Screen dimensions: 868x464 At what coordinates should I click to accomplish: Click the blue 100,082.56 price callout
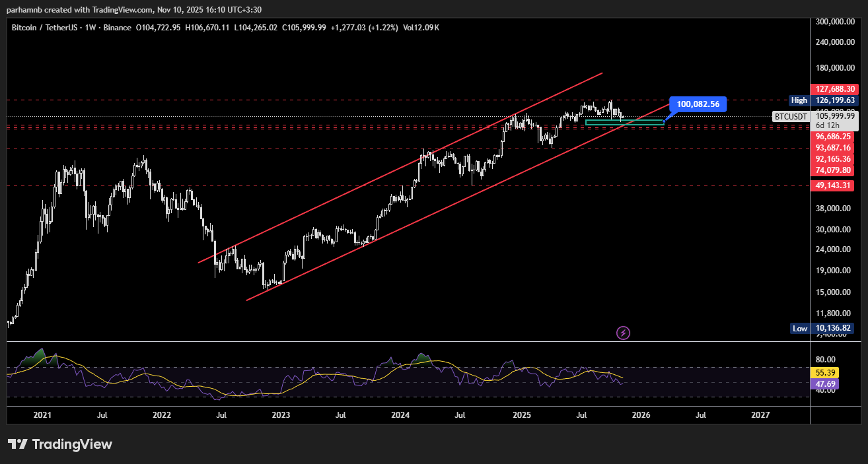pos(698,104)
